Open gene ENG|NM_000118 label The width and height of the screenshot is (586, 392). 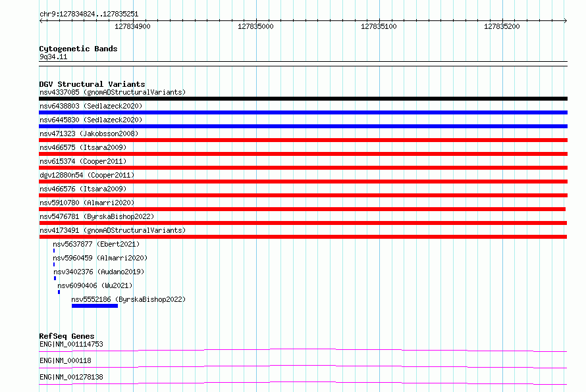click(x=65, y=360)
